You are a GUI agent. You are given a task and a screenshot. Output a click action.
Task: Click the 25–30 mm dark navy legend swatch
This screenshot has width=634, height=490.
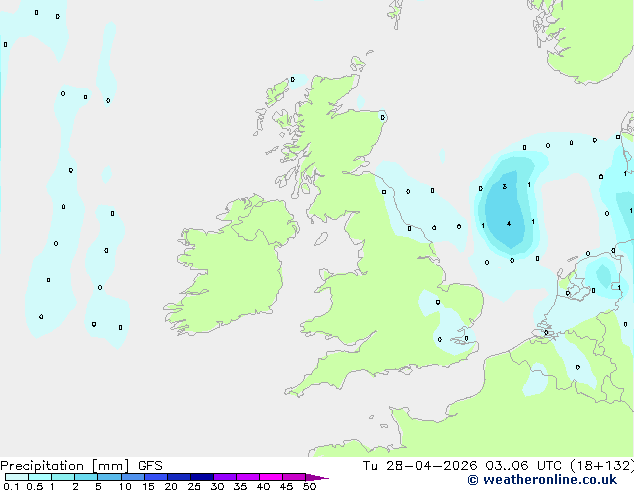click(x=201, y=477)
